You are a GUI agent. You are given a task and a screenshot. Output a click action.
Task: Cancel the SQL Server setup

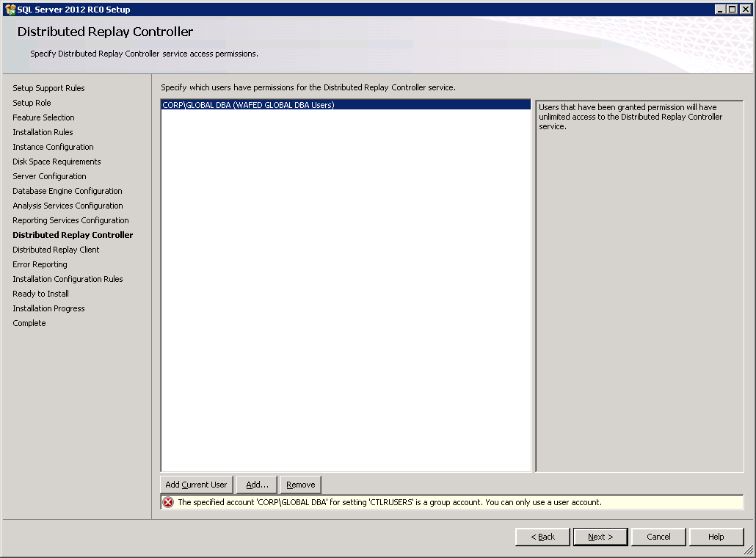[658, 537]
